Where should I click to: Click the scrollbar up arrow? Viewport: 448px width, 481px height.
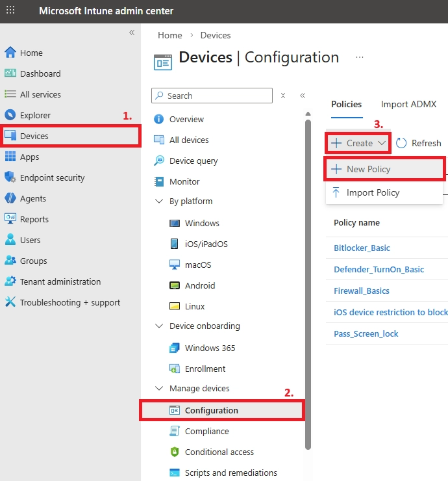click(308, 114)
